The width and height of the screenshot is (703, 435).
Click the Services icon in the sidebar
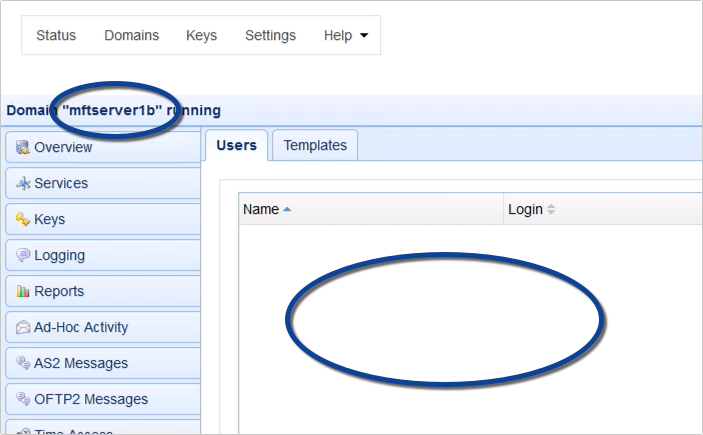pyautogui.click(x=23, y=184)
